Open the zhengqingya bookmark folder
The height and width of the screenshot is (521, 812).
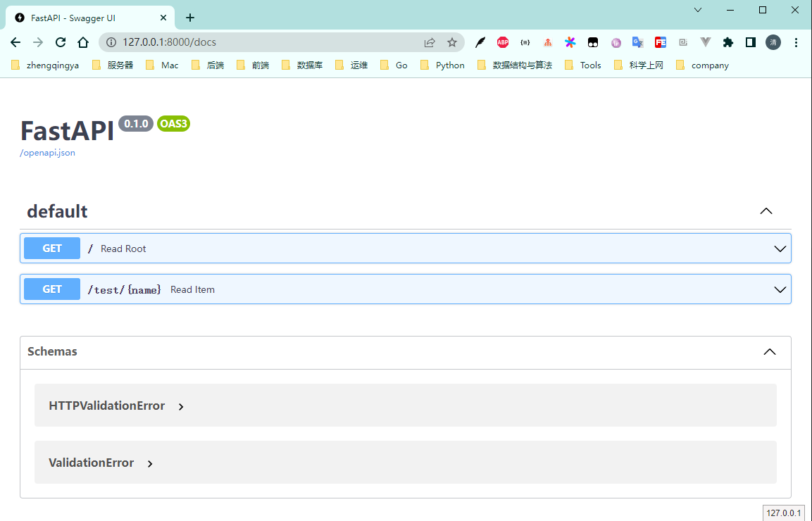click(x=45, y=65)
